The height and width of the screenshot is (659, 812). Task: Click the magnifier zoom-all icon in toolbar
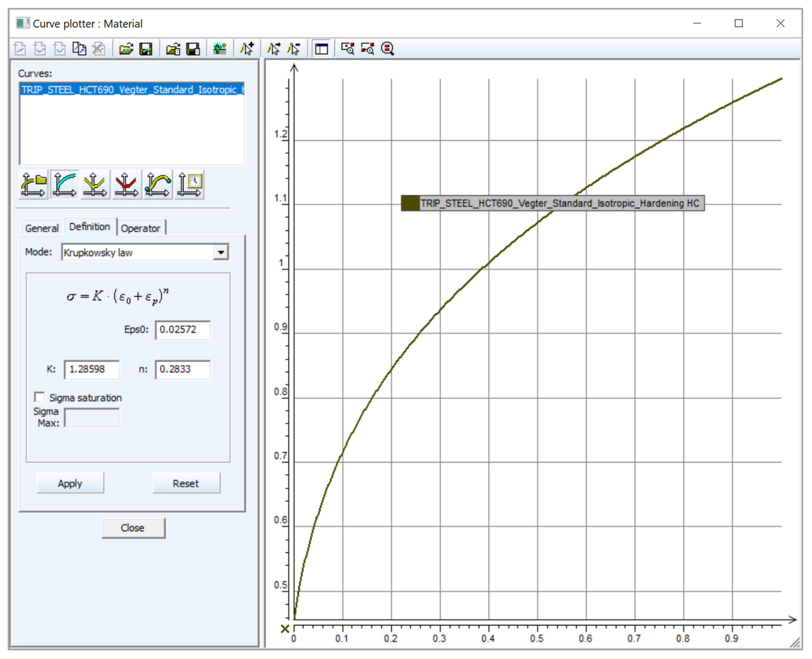click(387, 49)
